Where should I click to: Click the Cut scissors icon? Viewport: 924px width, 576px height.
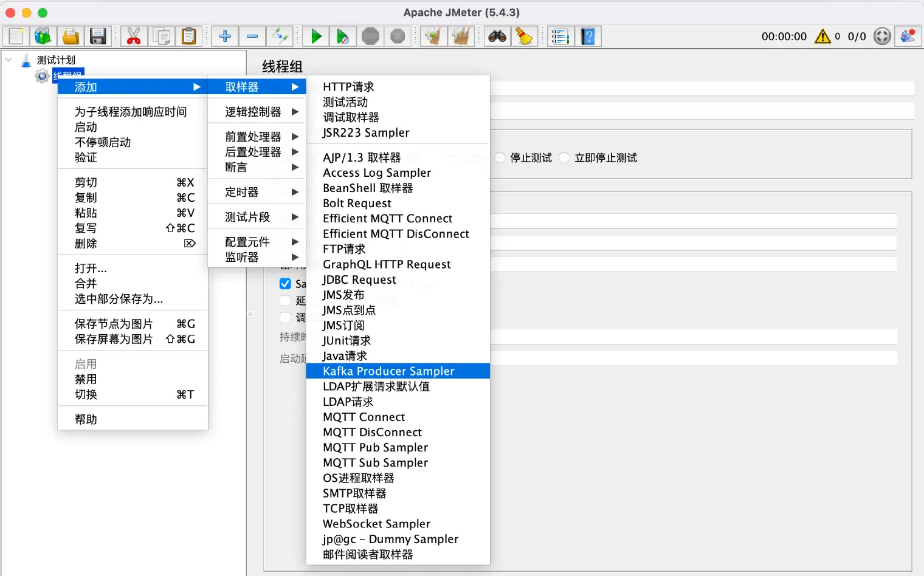[134, 36]
